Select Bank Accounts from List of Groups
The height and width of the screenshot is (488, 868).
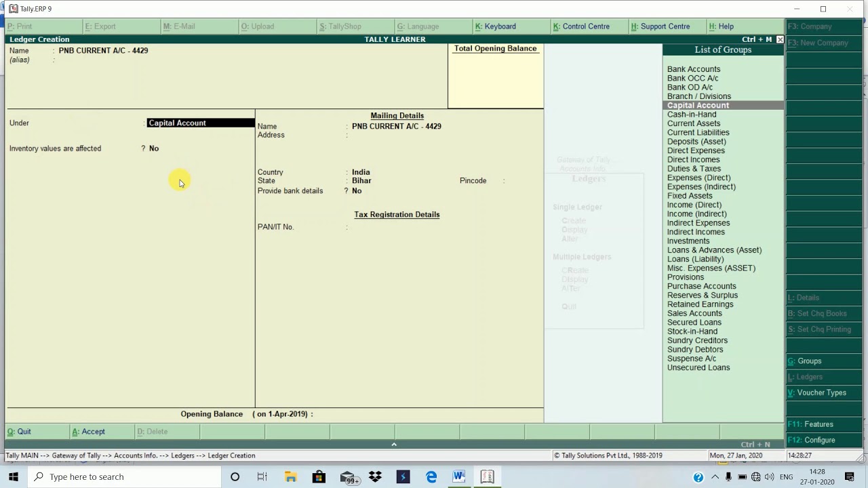point(694,69)
